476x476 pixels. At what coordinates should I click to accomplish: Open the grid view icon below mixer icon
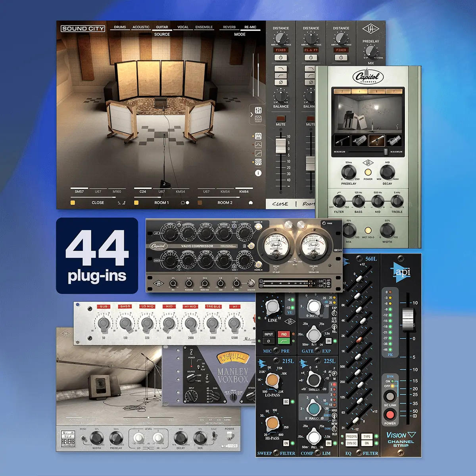[x=258, y=119]
